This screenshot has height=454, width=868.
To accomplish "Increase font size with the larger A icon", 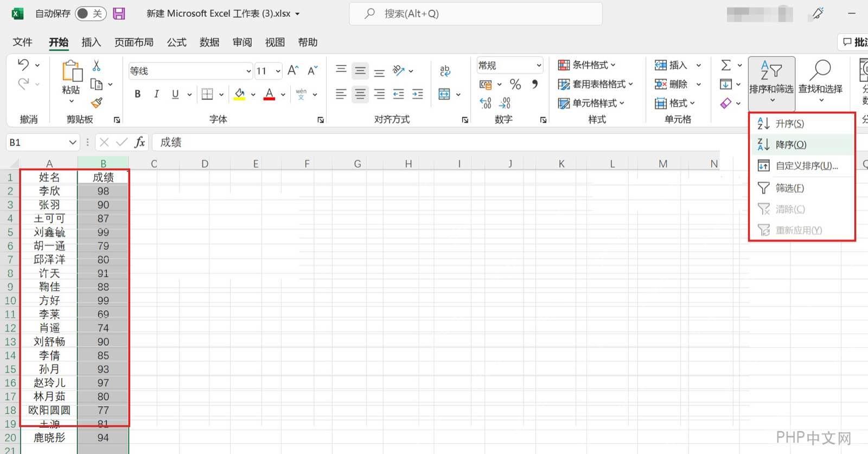I will click(293, 71).
